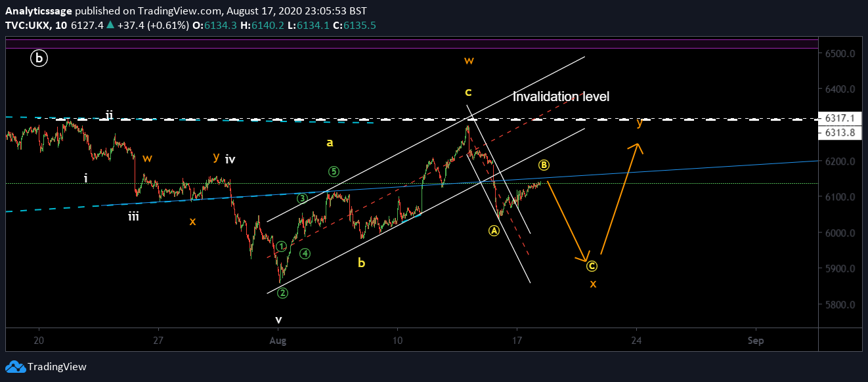Select the white wave label v
This screenshot has width=868, height=382.
pyautogui.click(x=278, y=320)
